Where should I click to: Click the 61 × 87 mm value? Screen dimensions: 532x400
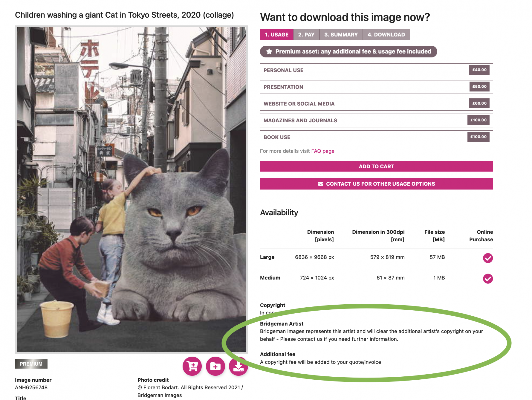pos(390,278)
